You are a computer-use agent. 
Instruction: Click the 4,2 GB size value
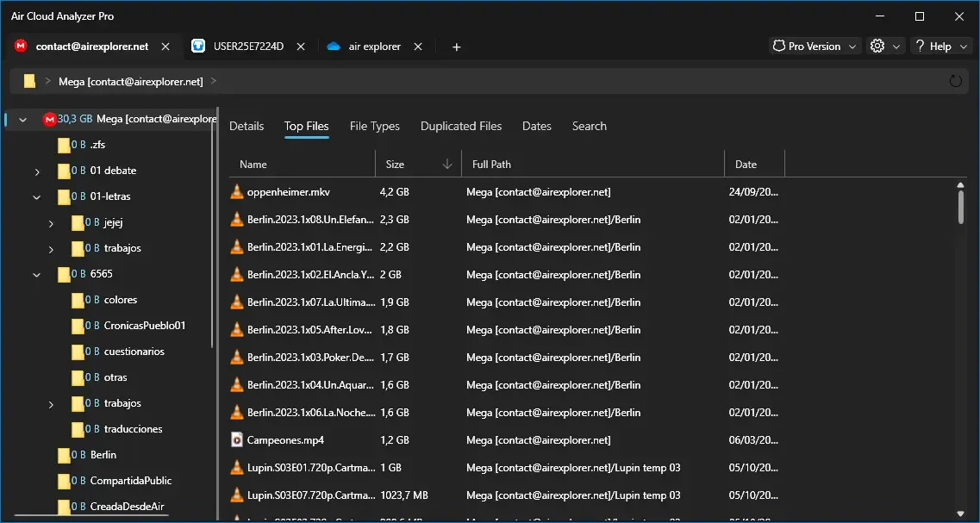(395, 192)
